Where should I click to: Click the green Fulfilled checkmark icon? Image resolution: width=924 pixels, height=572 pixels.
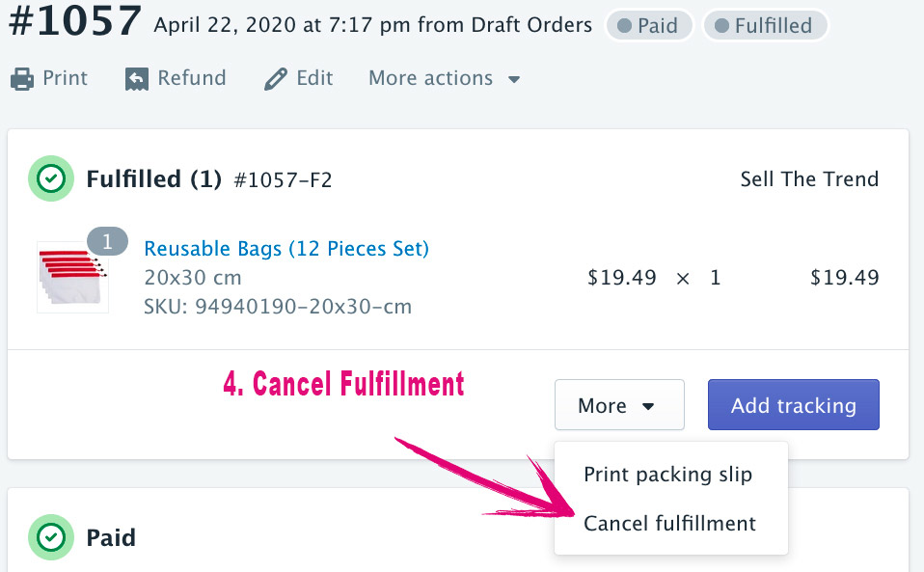(49, 178)
